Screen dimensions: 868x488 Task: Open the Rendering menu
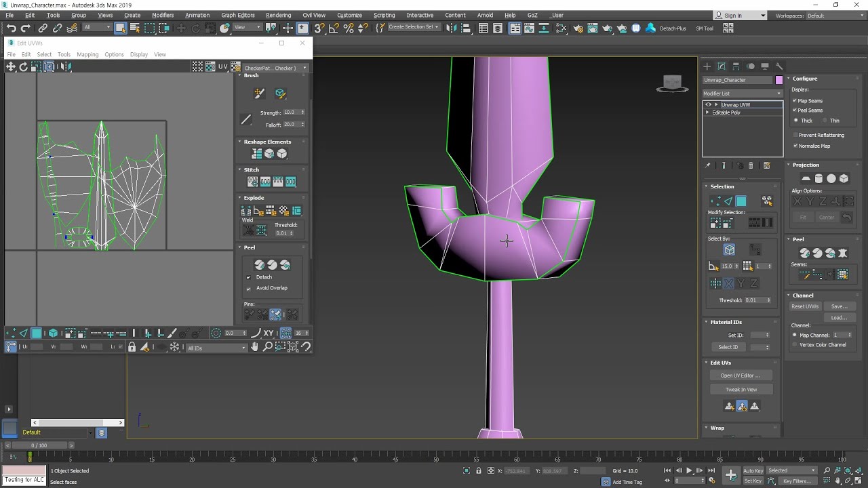[278, 15]
